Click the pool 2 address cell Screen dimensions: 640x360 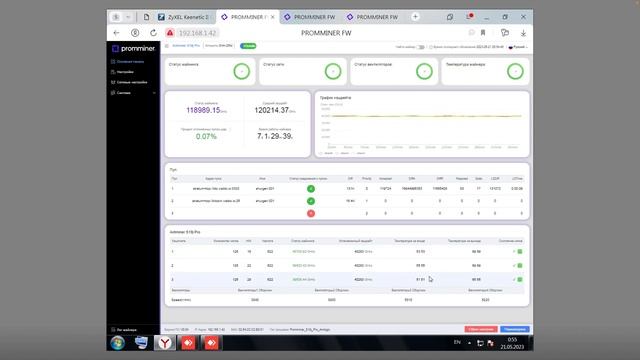pos(216,201)
